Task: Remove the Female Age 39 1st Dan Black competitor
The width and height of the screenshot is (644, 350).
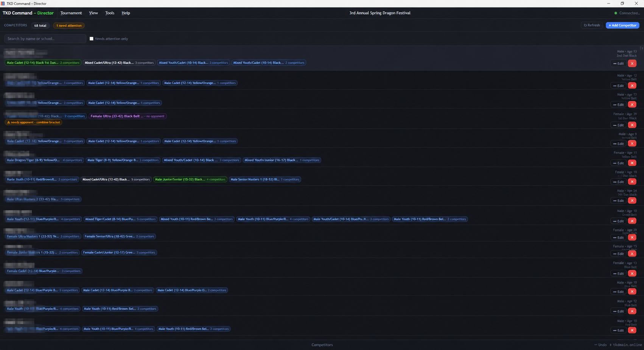Action: click(632, 125)
